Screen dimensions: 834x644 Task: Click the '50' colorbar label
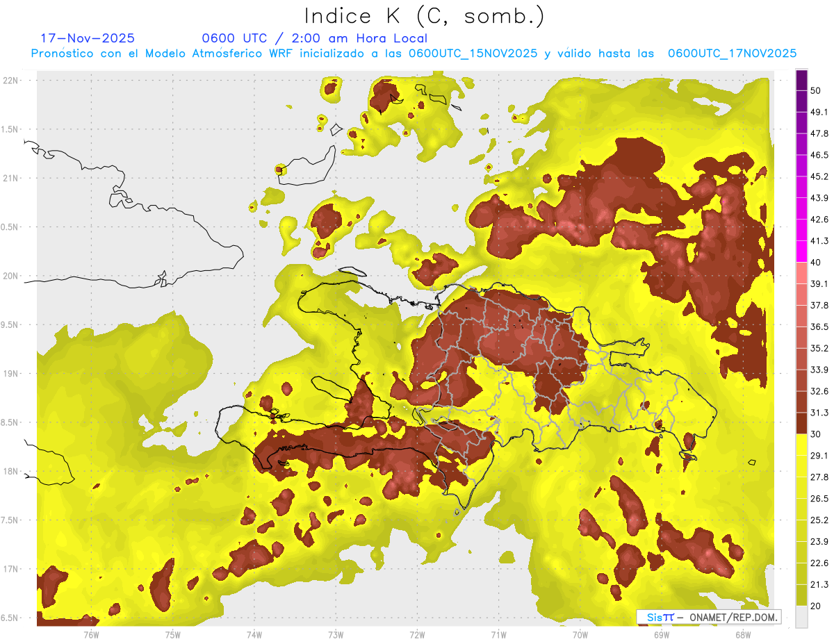[816, 90]
